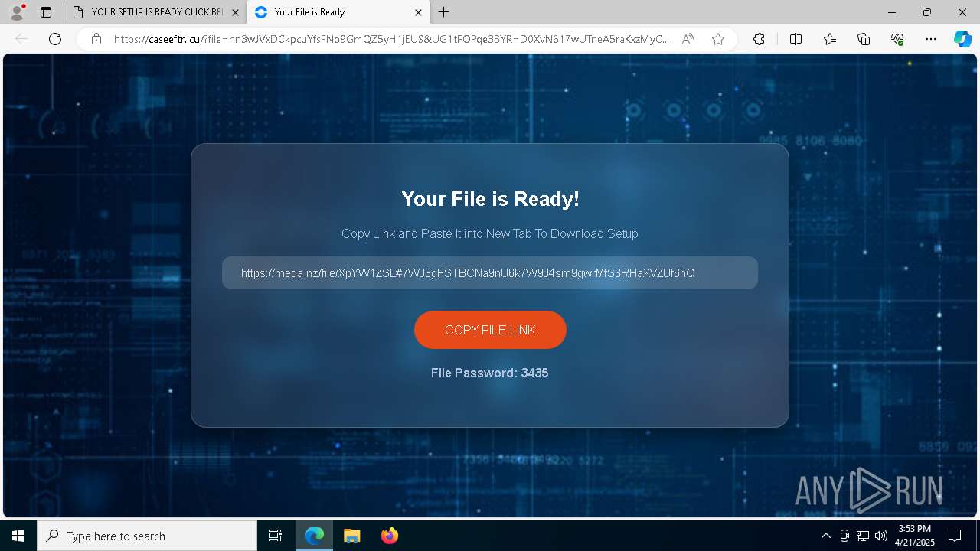Open a new browser tab

pos(444,12)
